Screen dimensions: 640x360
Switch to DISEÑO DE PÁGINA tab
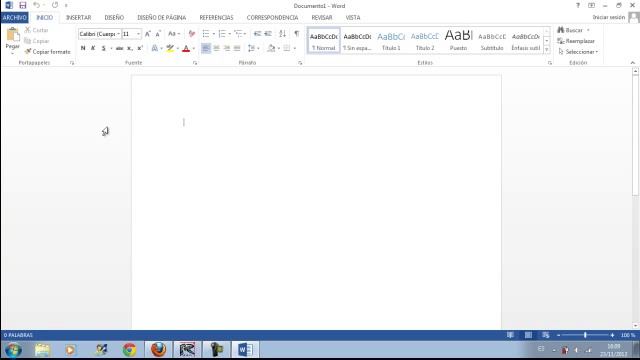[x=162, y=18]
